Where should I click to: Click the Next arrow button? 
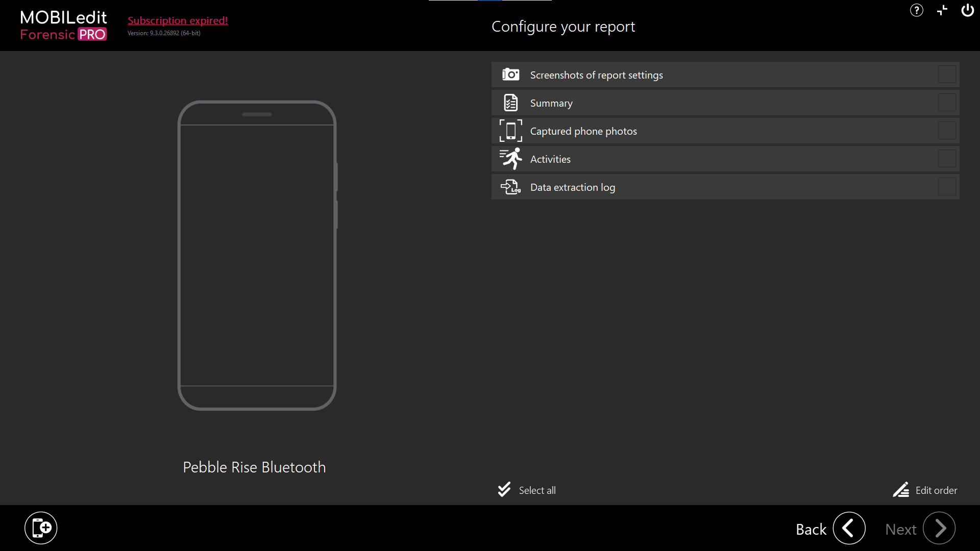(x=939, y=529)
